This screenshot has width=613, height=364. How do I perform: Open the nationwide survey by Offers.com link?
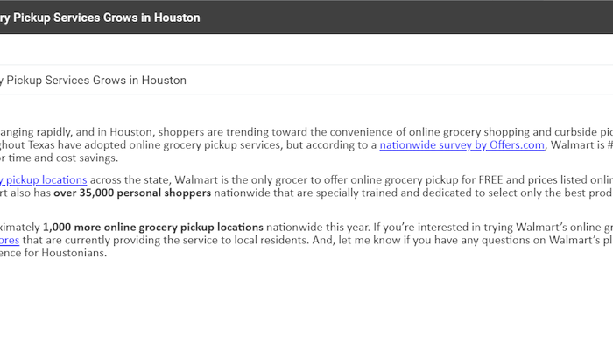(462, 145)
